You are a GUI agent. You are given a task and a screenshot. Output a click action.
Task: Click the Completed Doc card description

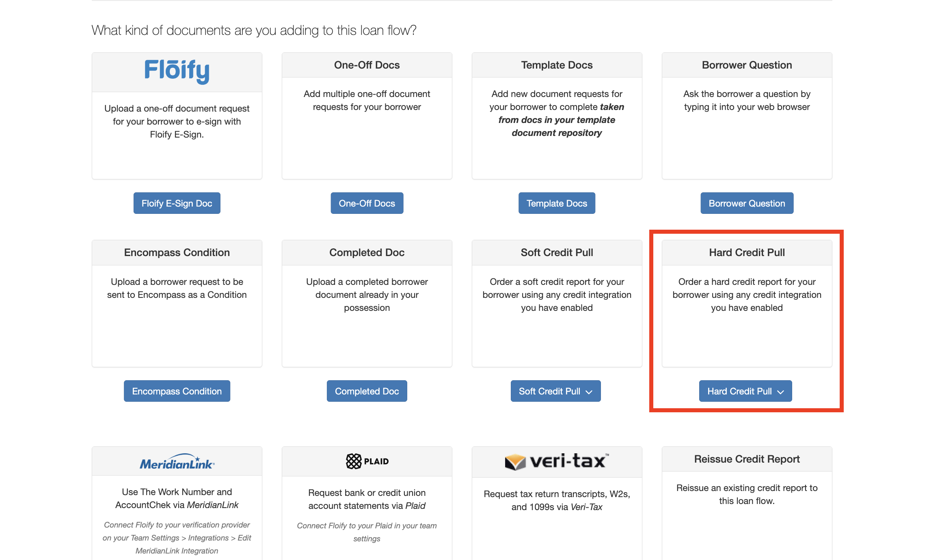(367, 295)
